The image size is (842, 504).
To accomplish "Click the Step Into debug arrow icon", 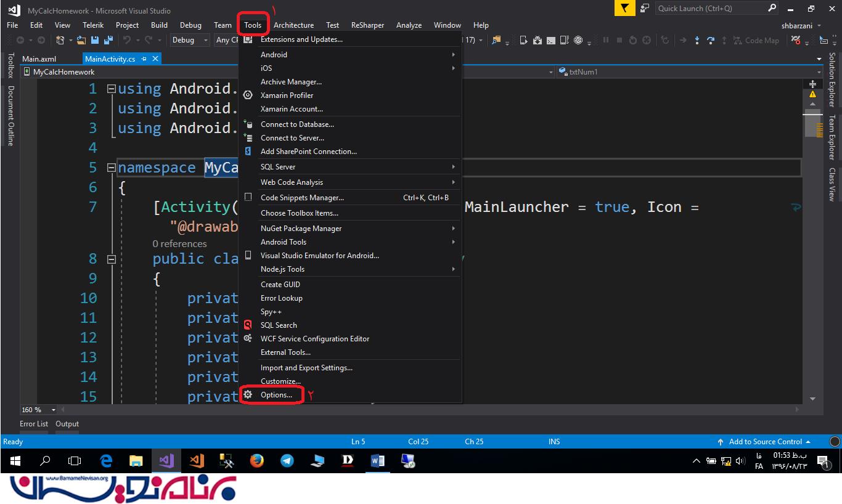I will tap(697, 41).
